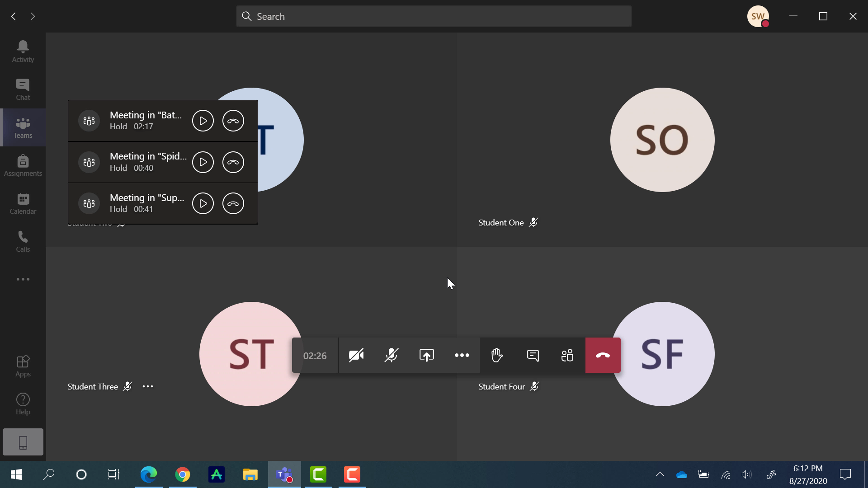Unmute the microphone in the call toolbar
The height and width of the screenshot is (488, 868).
(392, 355)
